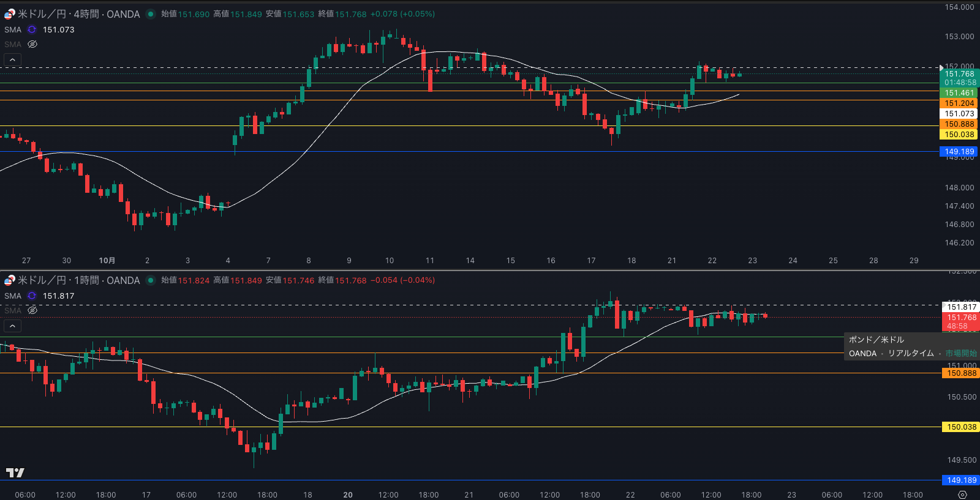Viewport: 980px width, 500px height.
Task: Click the USD/JPY flag icon on 4-hour chart
Action: 9,14
